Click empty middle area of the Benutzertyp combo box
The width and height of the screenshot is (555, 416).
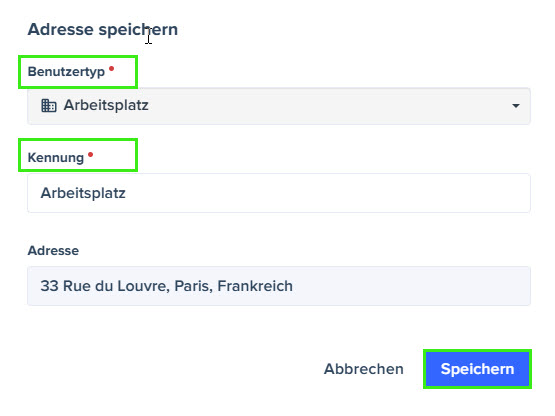[x=319, y=106]
